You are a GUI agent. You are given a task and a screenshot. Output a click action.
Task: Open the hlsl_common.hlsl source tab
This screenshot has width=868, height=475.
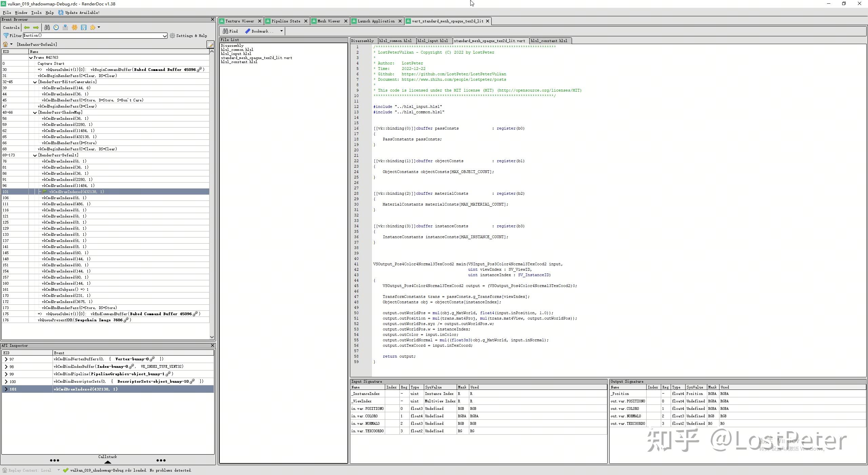coord(395,41)
